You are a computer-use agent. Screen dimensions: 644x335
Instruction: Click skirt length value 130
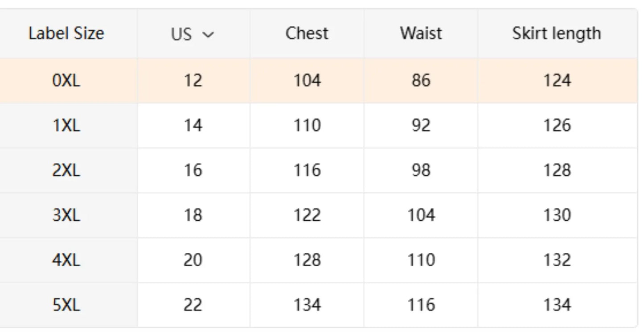(x=557, y=215)
